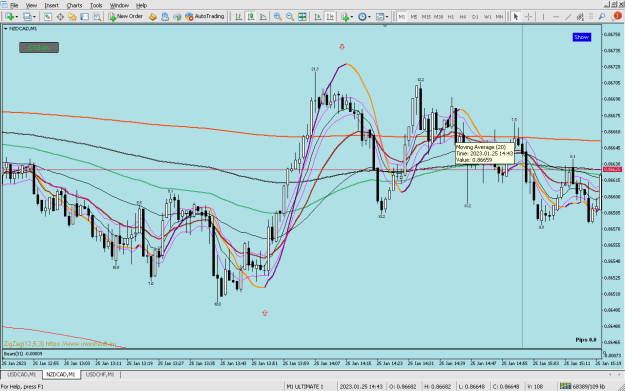Open a new chart window
This screenshot has width=625, height=391.
point(9,17)
